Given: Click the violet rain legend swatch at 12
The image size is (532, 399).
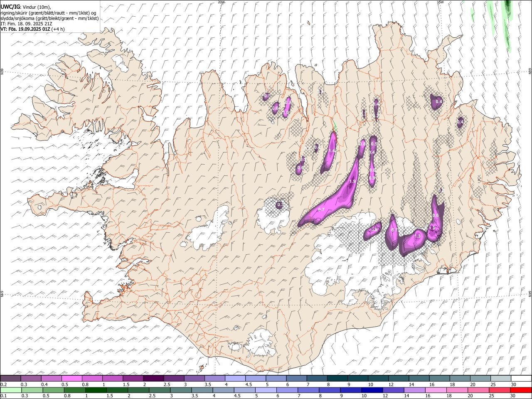Looking at the screenshot, I should coord(393,390).
